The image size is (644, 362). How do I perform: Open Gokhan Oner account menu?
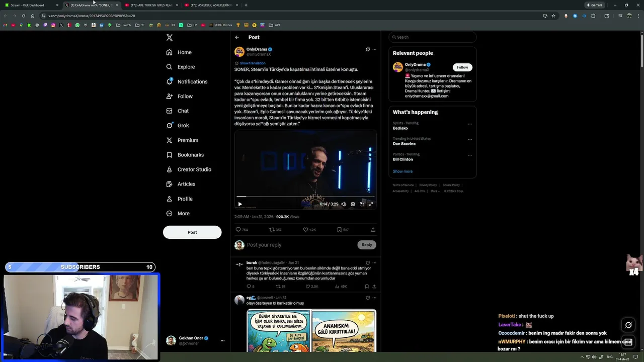[196, 341]
